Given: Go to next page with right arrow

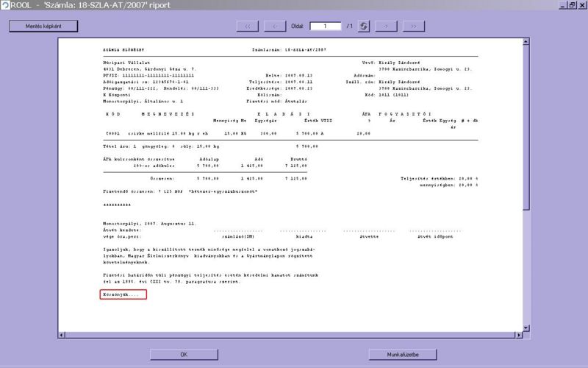Looking at the screenshot, I should tap(386, 26).
